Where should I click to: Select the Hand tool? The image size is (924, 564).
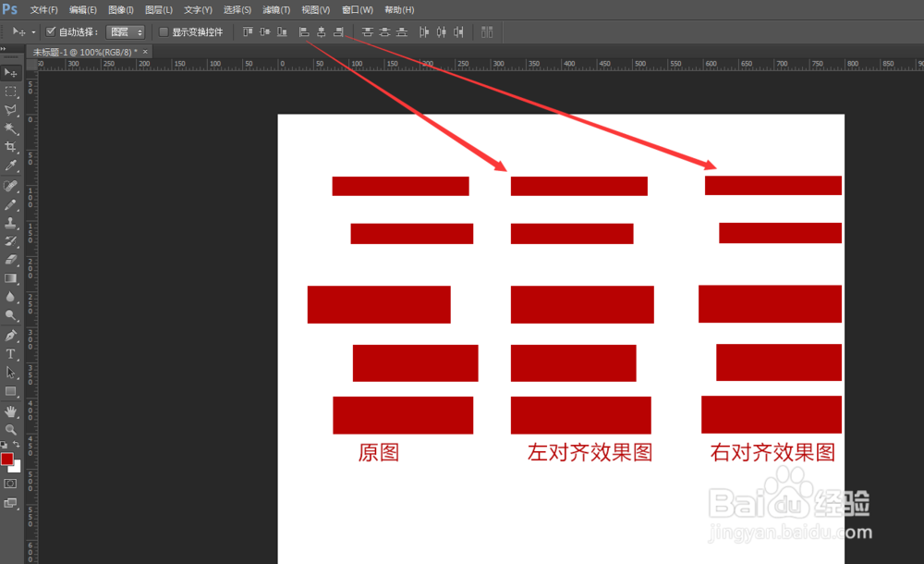(11, 410)
